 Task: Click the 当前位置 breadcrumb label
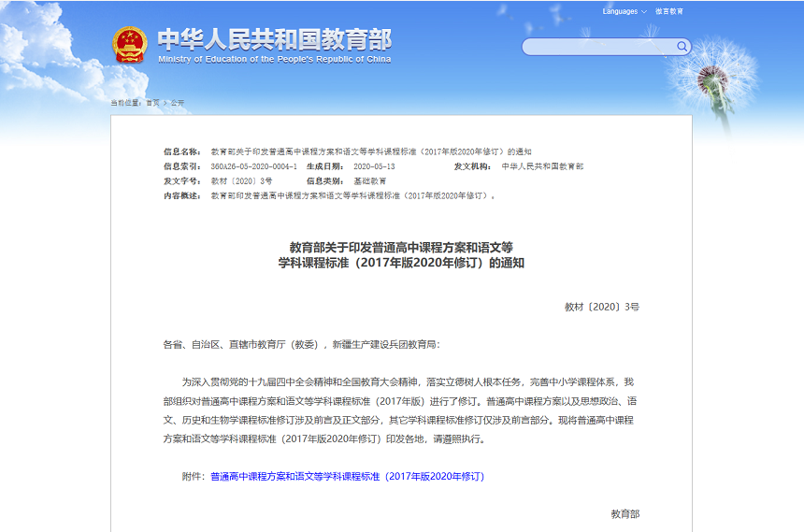coord(126,103)
